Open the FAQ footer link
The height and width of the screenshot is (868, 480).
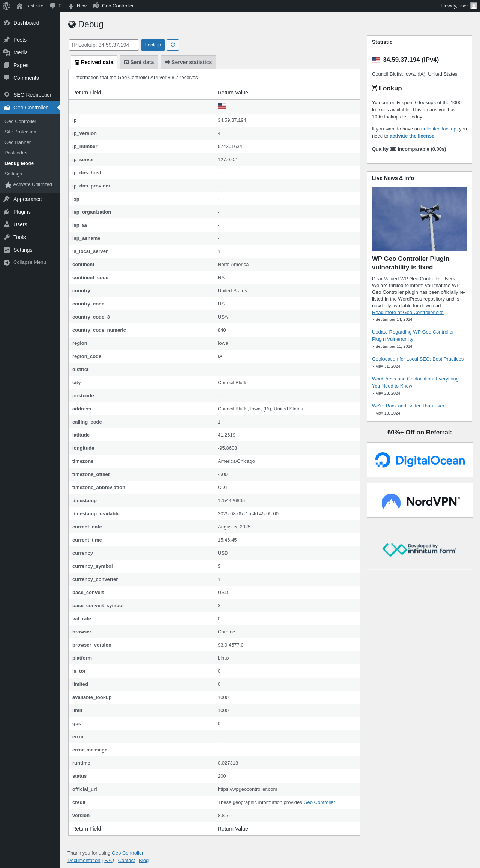point(109,861)
